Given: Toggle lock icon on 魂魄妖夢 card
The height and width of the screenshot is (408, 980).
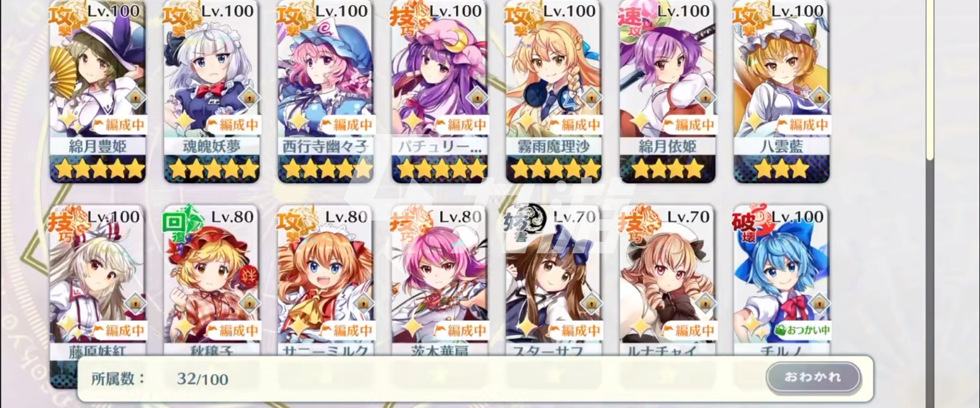Looking at the screenshot, I should (x=249, y=97).
